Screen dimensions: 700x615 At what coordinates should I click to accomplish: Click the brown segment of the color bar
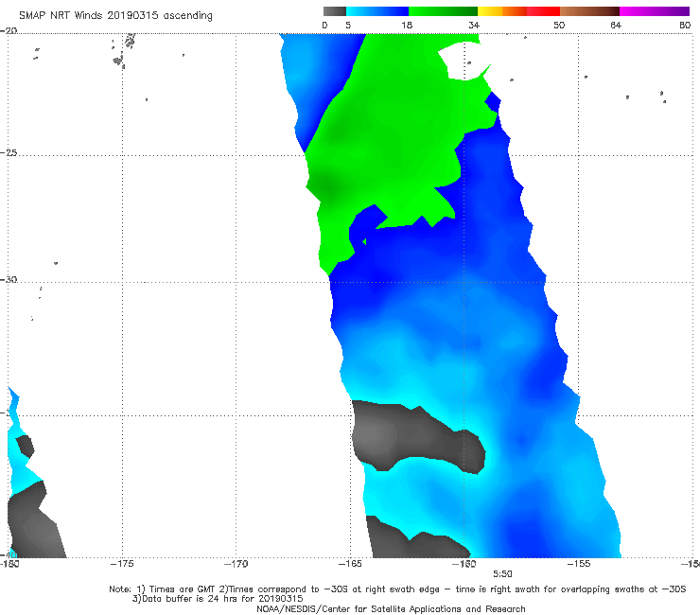point(589,11)
